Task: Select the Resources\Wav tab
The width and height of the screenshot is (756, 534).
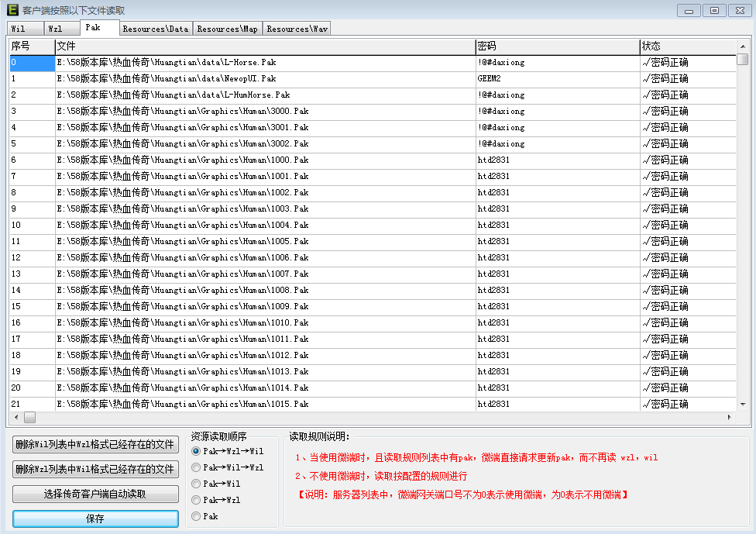Action: [297, 29]
